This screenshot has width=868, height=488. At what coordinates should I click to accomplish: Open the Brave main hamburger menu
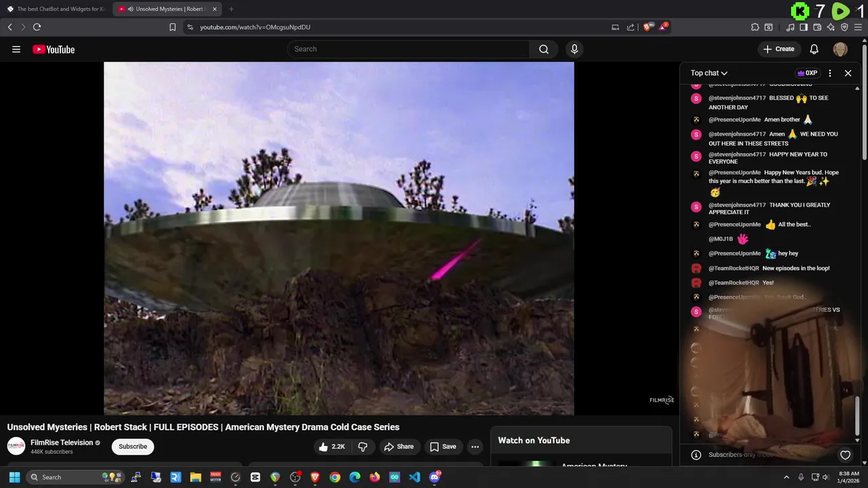[858, 27]
